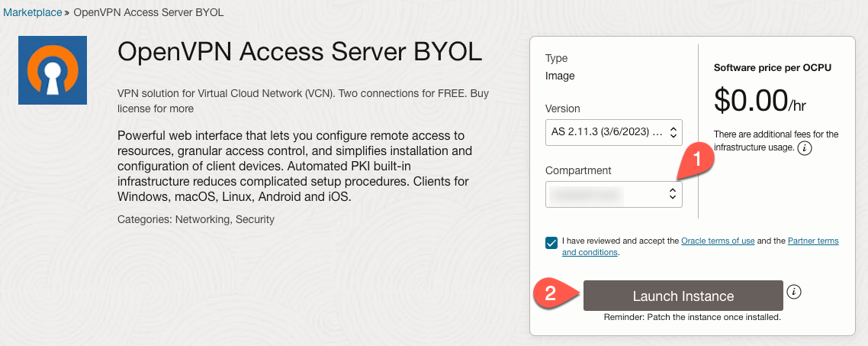Open info icon beside infrastructure usage fees
Image resolution: width=868 pixels, height=346 pixels.
805,148
